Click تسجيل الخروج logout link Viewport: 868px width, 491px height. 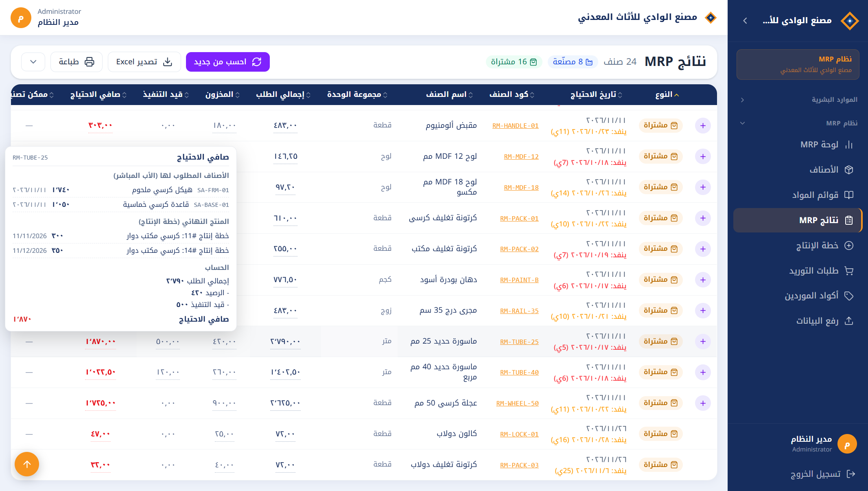[x=823, y=474]
